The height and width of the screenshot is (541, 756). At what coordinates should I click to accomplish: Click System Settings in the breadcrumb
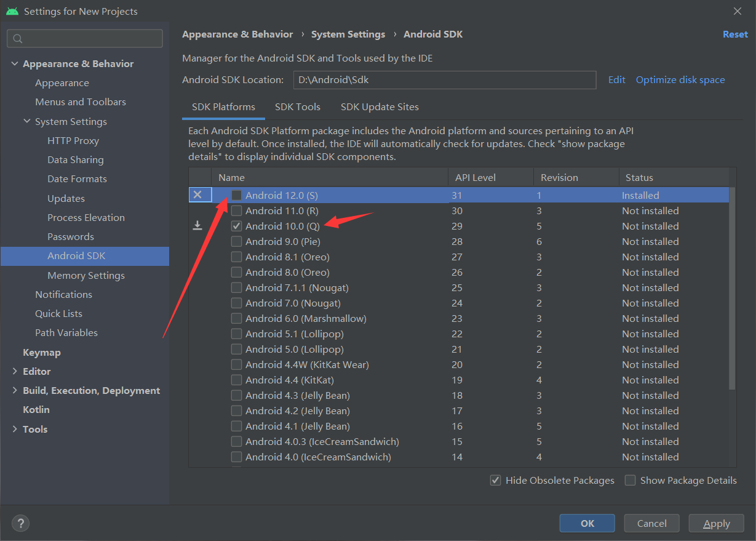click(348, 34)
